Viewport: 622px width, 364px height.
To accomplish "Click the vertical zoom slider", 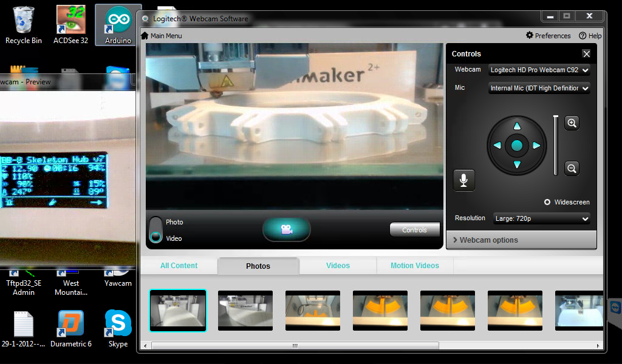I will [x=556, y=146].
